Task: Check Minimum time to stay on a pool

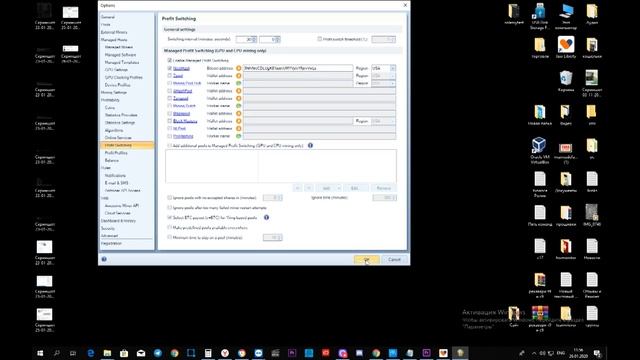Action: pos(170,237)
